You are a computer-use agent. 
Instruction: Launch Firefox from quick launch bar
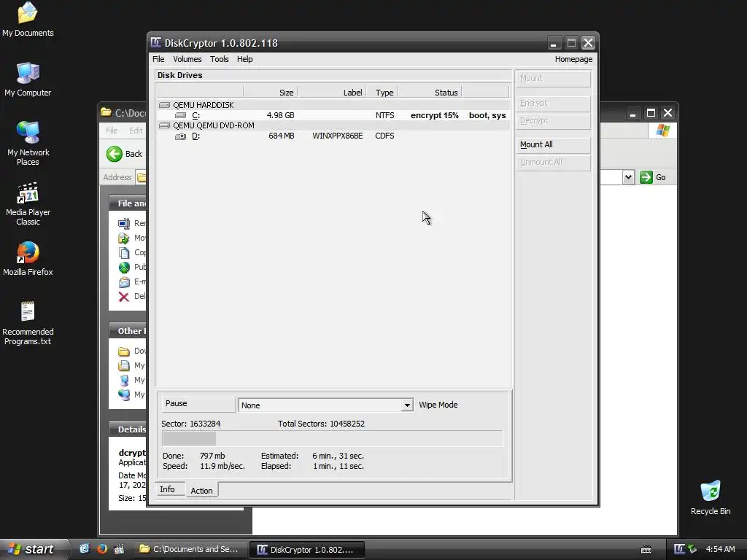tap(102, 549)
